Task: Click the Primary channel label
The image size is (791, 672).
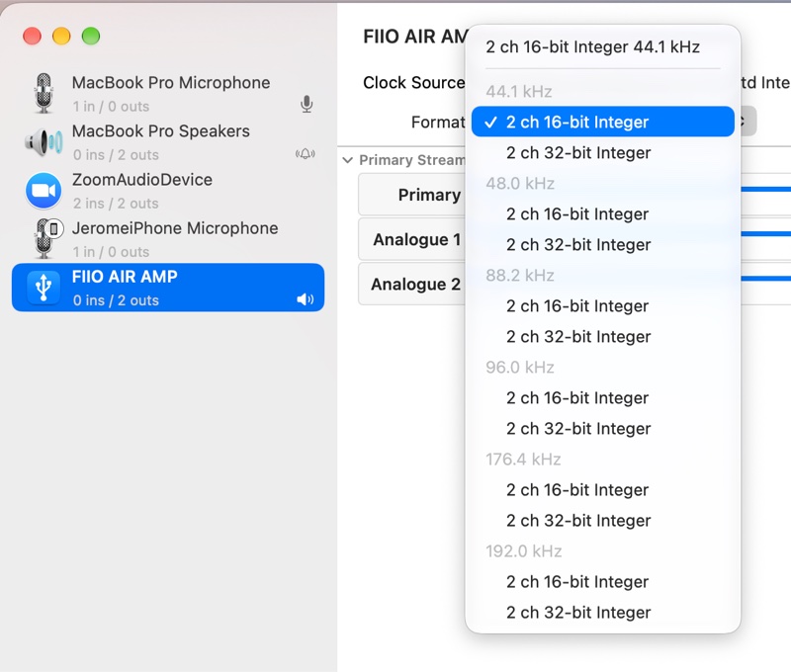Action: pos(429,195)
